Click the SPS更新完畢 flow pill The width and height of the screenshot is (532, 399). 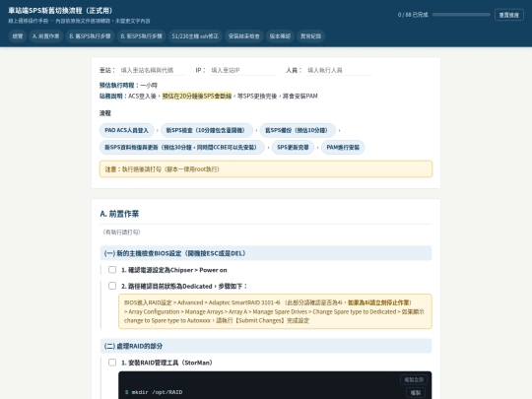click(x=293, y=147)
